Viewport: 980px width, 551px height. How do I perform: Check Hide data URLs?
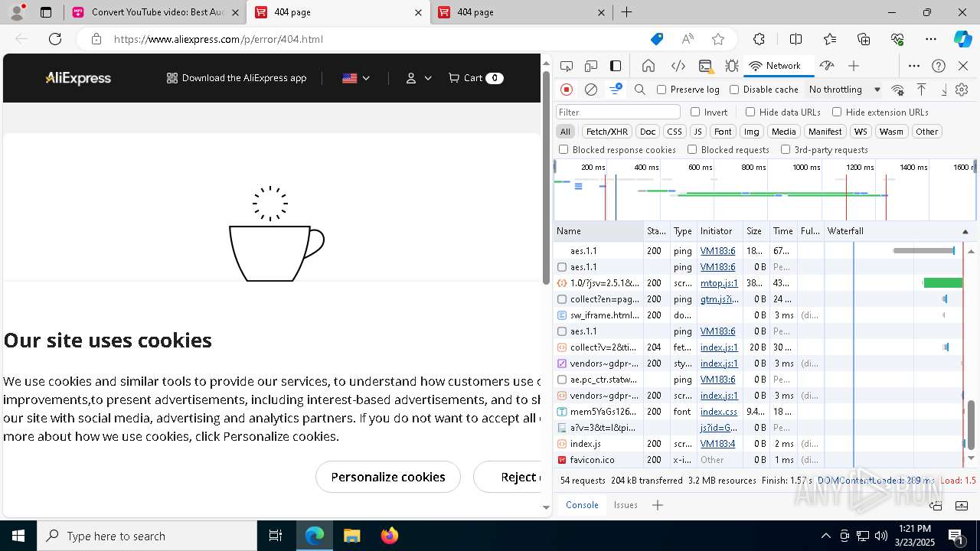pyautogui.click(x=750, y=112)
